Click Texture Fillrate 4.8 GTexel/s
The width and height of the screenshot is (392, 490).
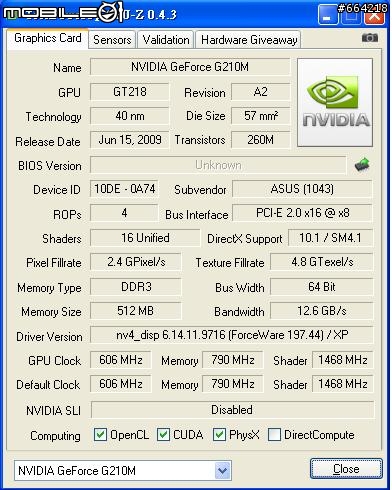point(322,262)
